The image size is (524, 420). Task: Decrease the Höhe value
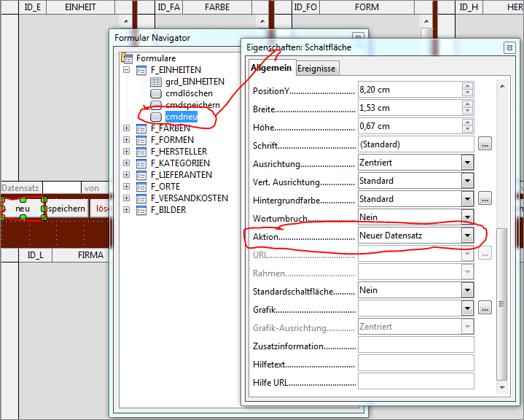coord(468,129)
